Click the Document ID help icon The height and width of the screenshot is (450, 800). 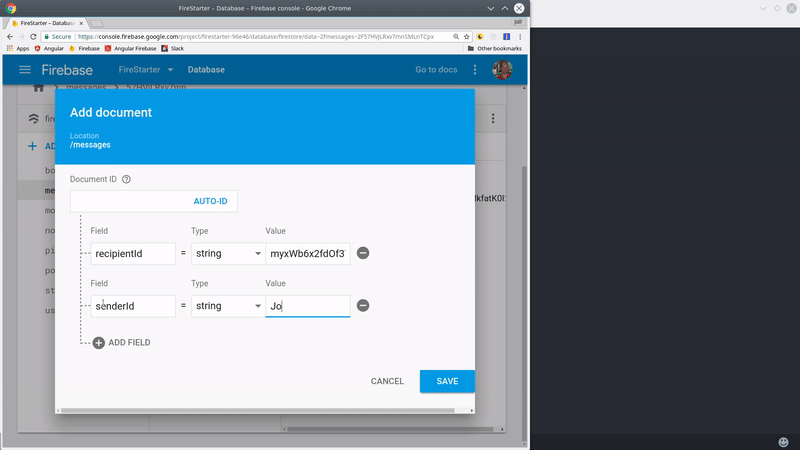126,180
